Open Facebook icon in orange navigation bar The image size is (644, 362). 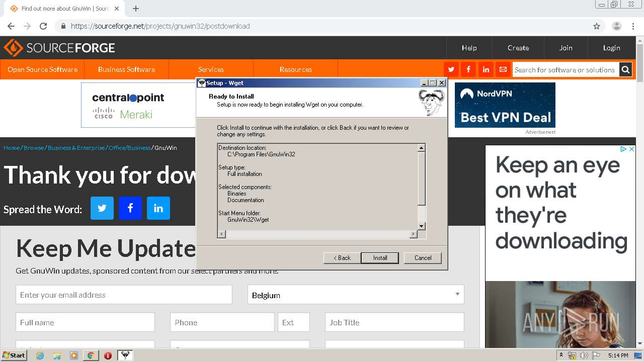(468, 69)
